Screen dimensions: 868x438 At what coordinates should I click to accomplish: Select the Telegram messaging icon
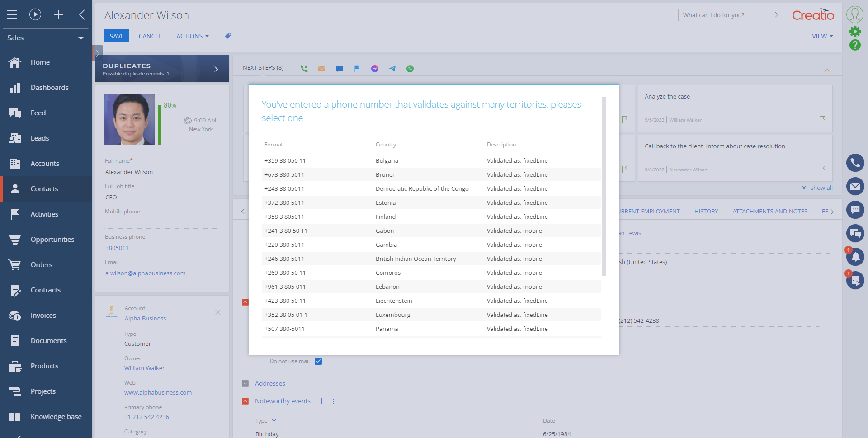pyautogui.click(x=392, y=68)
